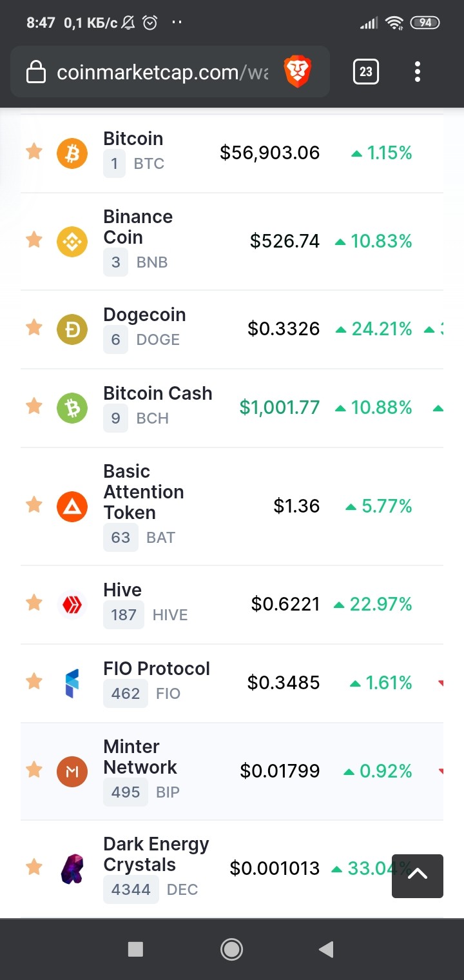Tap the Android home circle button
Image resolution: width=464 pixels, height=980 pixels.
231,948
